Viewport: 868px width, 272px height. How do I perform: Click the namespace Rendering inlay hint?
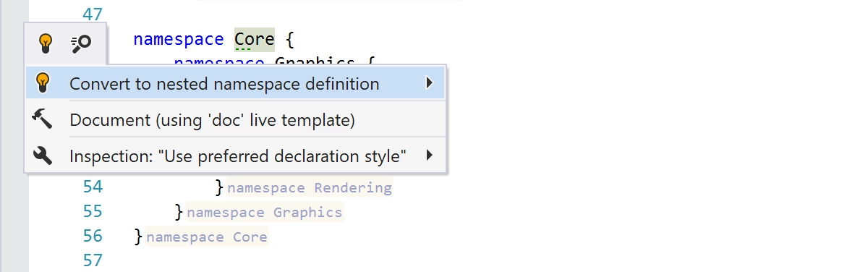pyautogui.click(x=309, y=188)
